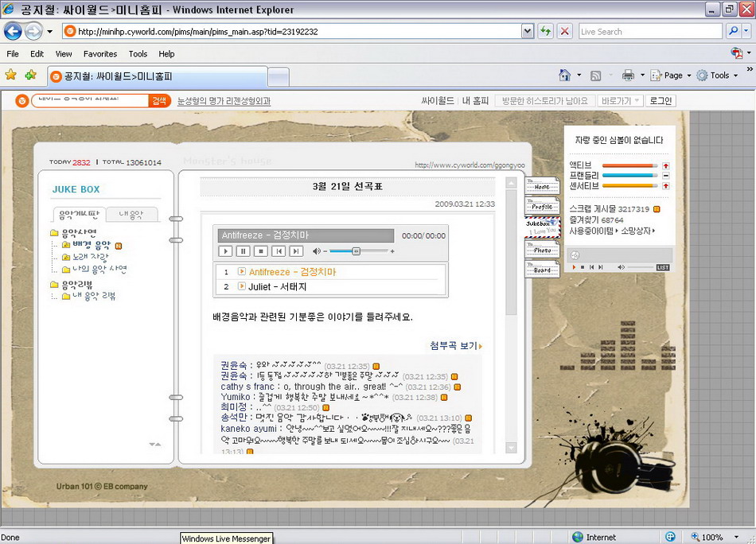The image size is (756, 544).
Task: Click the orange Cyworld logo icon
Action: tap(21, 101)
